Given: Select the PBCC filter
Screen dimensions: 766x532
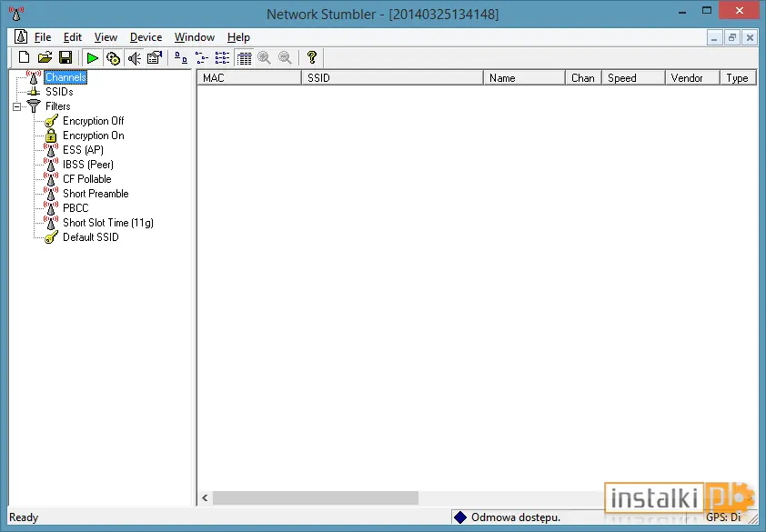Looking at the screenshot, I should point(76,208).
